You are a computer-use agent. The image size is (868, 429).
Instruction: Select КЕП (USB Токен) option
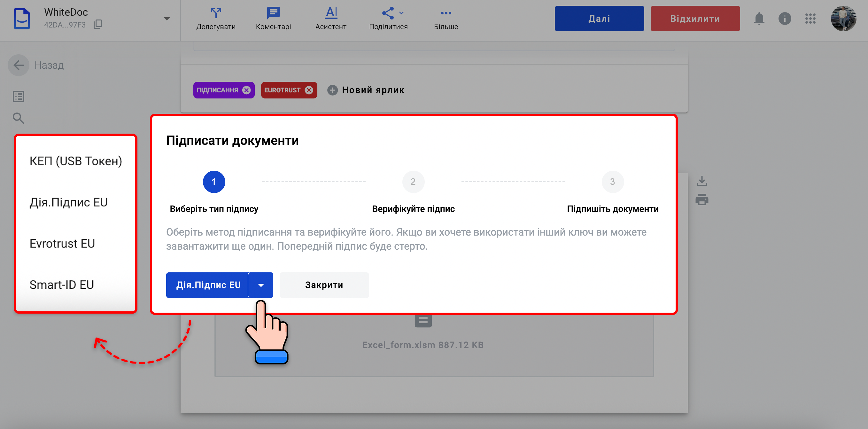75,161
